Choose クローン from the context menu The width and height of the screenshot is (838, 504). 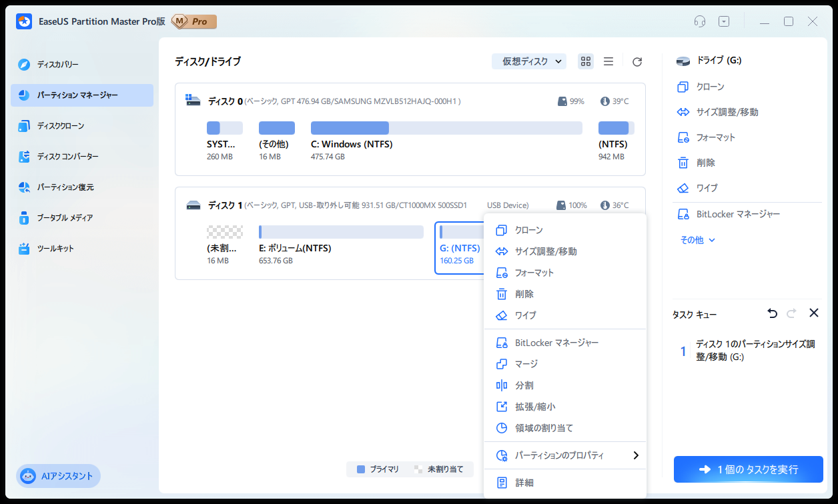point(565,230)
